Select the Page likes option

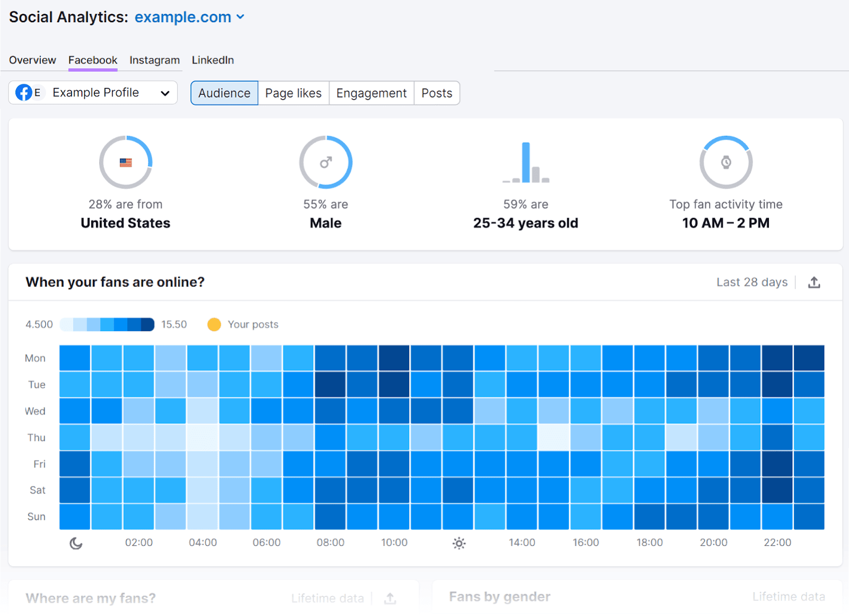(293, 93)
